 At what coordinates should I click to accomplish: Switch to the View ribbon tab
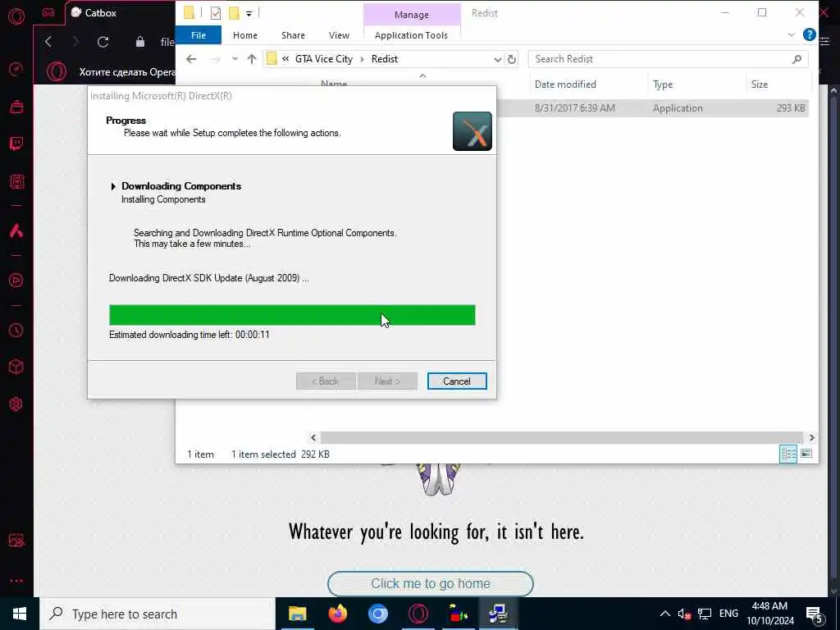[x=339, y=34]
